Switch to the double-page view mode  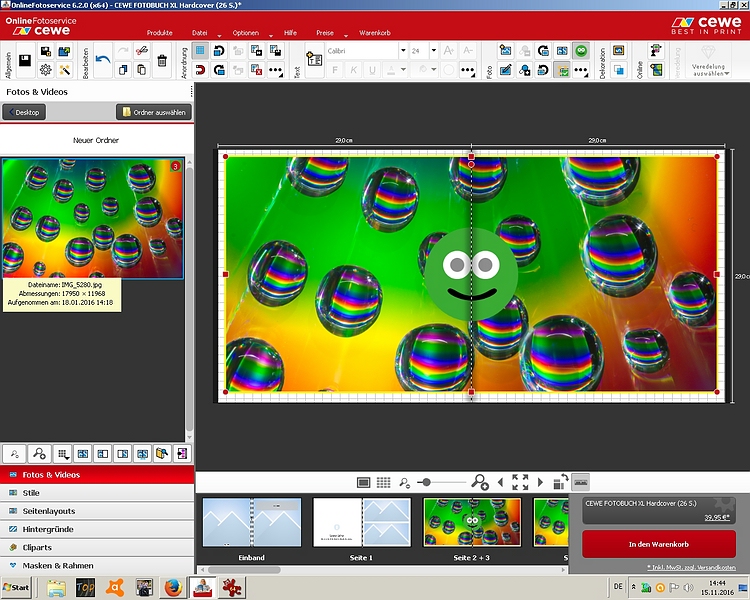click(364, 482)
